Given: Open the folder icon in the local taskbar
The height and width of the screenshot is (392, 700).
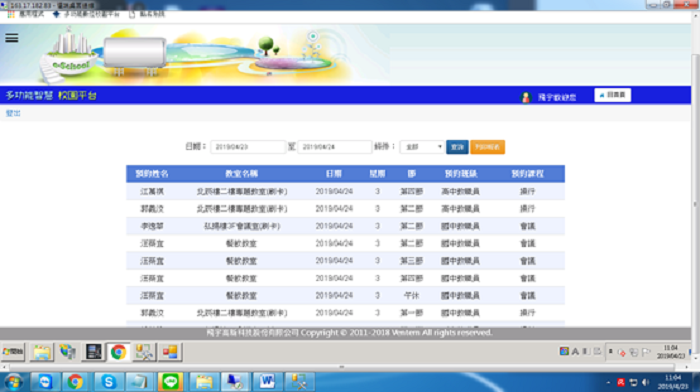Looking at the screenshot, I should pyautogui.click(x=204, y=382).
